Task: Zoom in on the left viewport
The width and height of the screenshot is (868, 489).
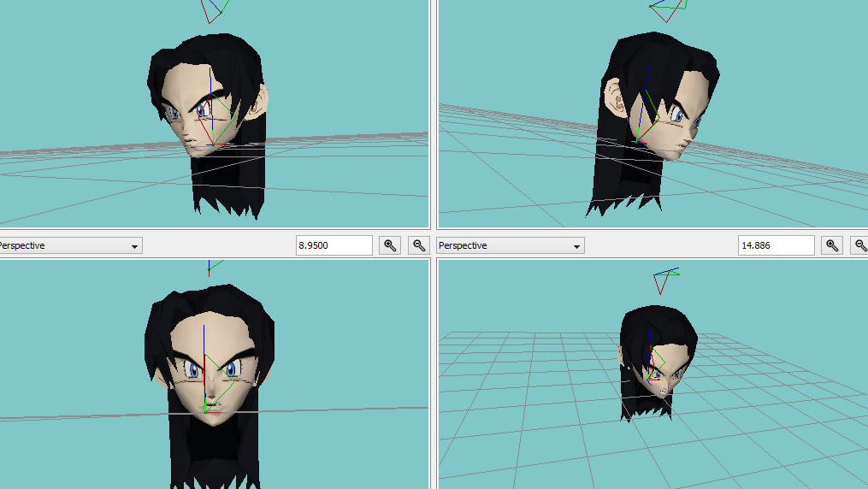Action: pos(390,245)
